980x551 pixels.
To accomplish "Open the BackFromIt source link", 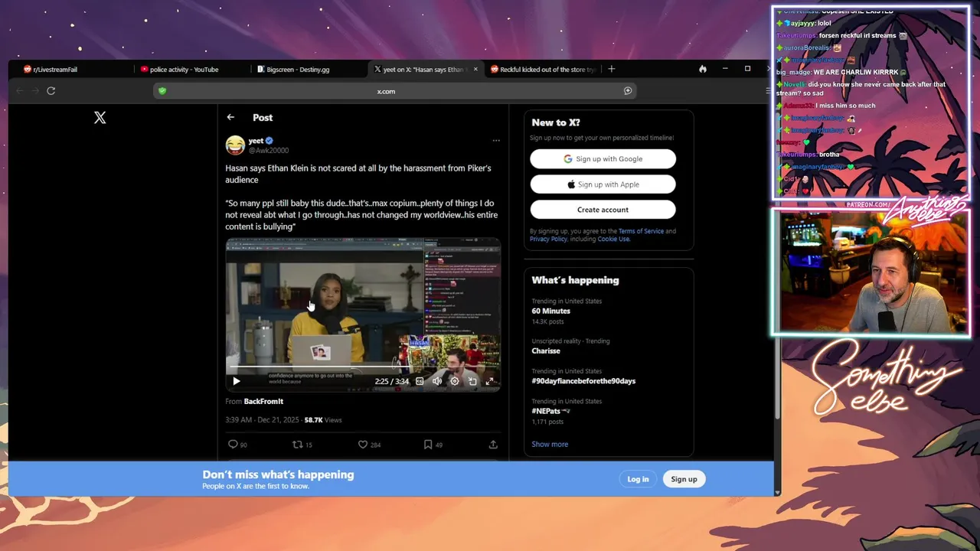I will pos(263,402).
